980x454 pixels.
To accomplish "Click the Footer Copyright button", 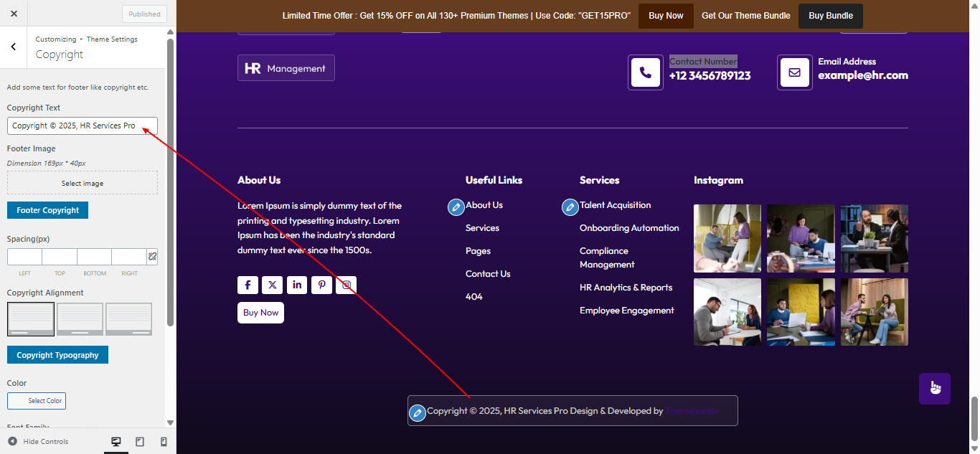I will (47, 210).
